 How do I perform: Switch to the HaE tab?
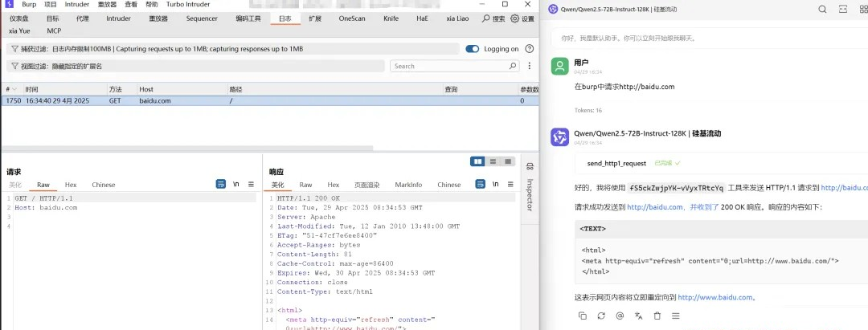pos(423,18)
